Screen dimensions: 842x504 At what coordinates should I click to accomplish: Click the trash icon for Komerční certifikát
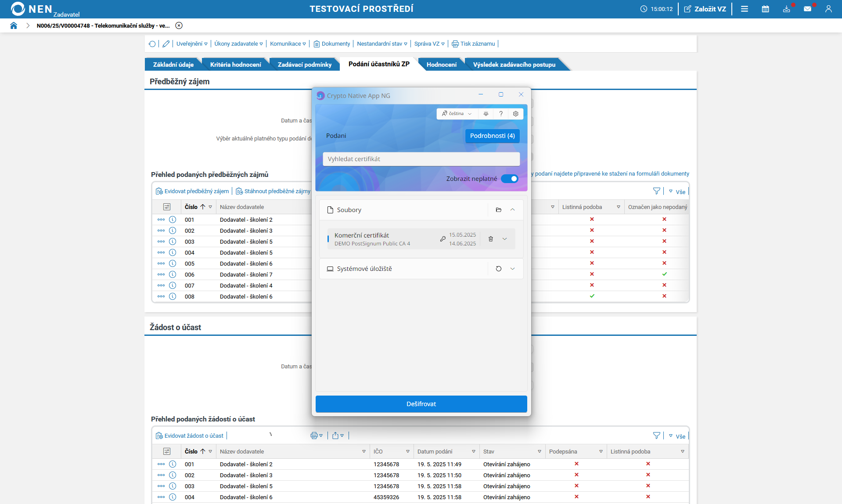[491, 239]
